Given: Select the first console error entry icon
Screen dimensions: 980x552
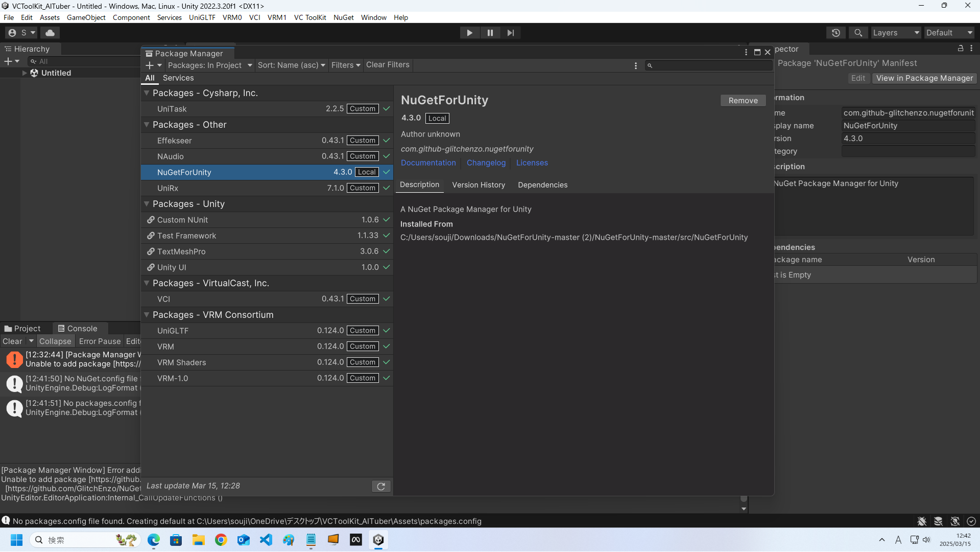Looking at the screenshot, I should point(14,359).
